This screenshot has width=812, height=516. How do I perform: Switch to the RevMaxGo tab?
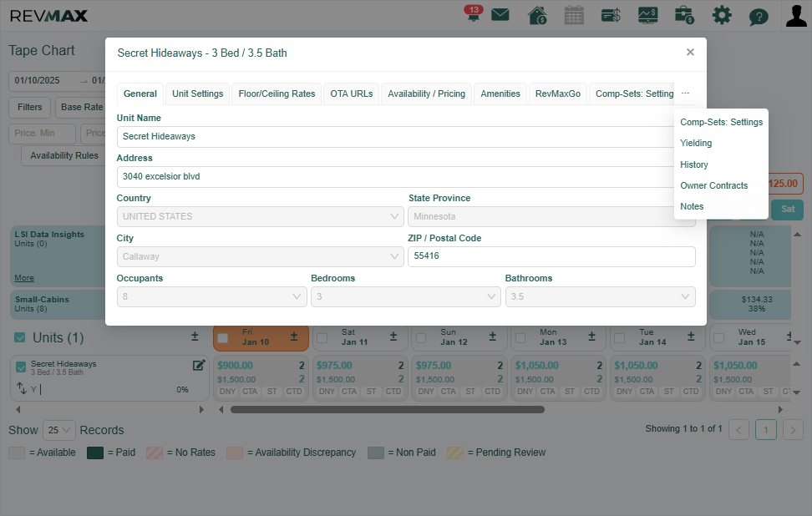point(558,94)
